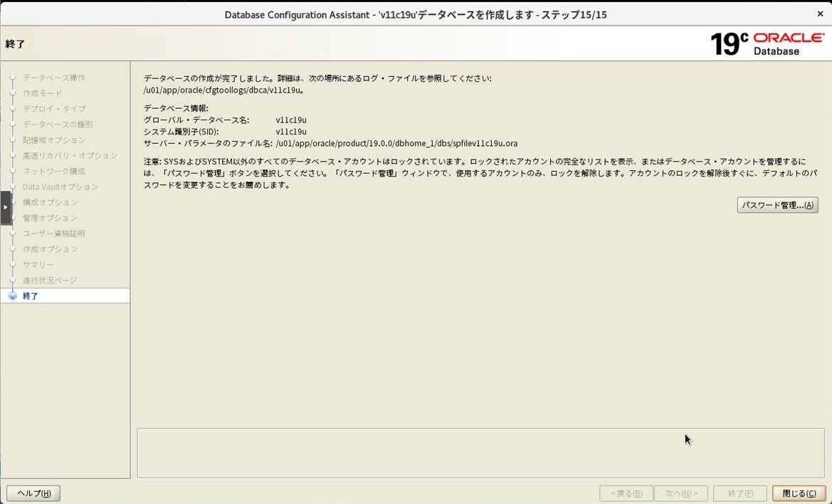
Task: Select the Data Vaultオプション step
Action: click(x=60, y=187)
